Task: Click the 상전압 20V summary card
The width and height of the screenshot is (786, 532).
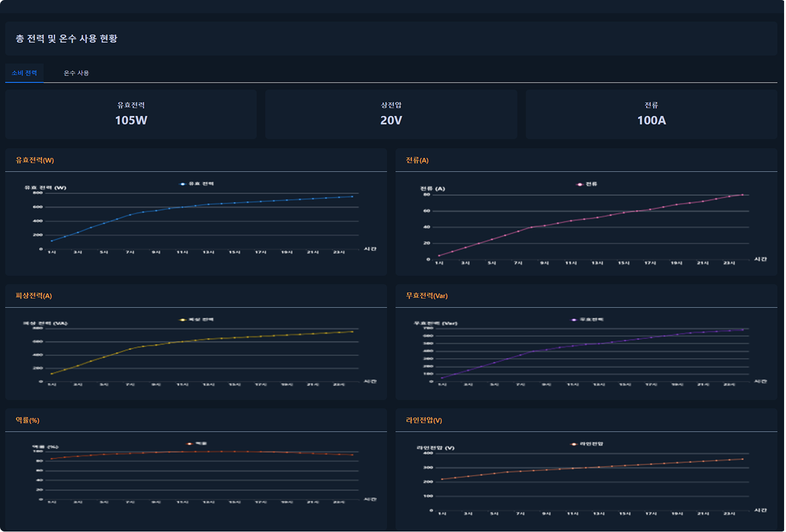Action: tap(391, 114)
